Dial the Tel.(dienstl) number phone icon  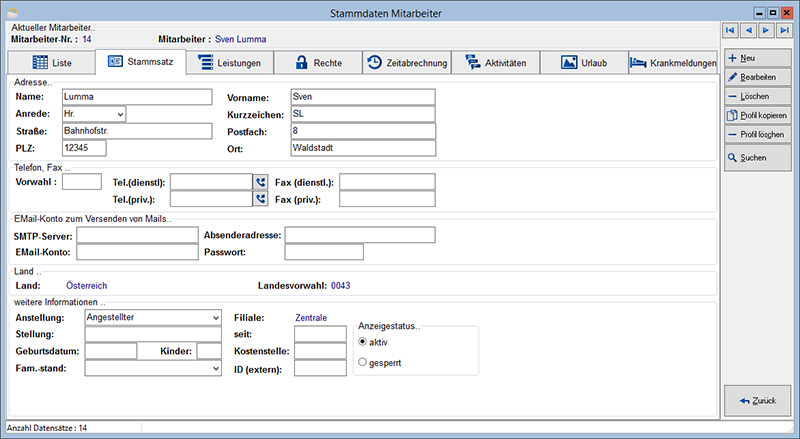point(260,182)
